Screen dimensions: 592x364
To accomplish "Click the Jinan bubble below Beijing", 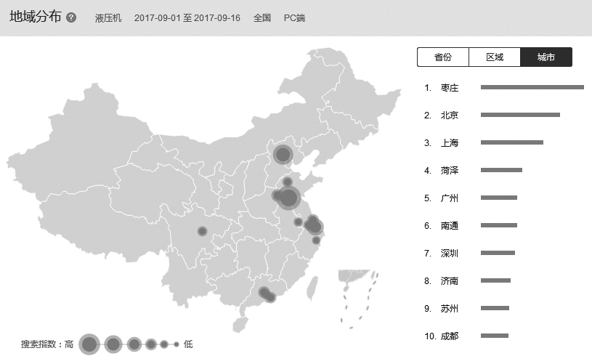I will [x=288, y=182].
